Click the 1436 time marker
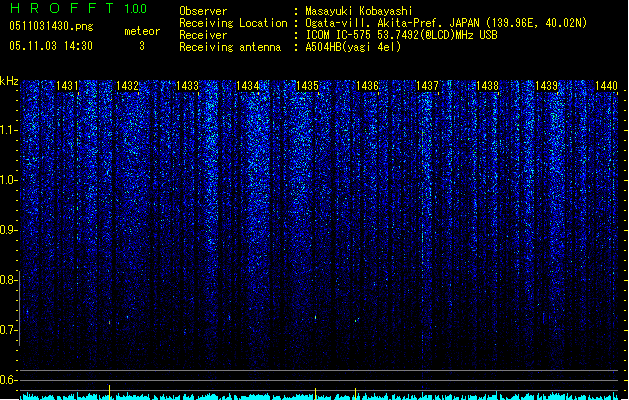Image resolution: width=629 pixels, height=400 pixels. pos(367,86)
